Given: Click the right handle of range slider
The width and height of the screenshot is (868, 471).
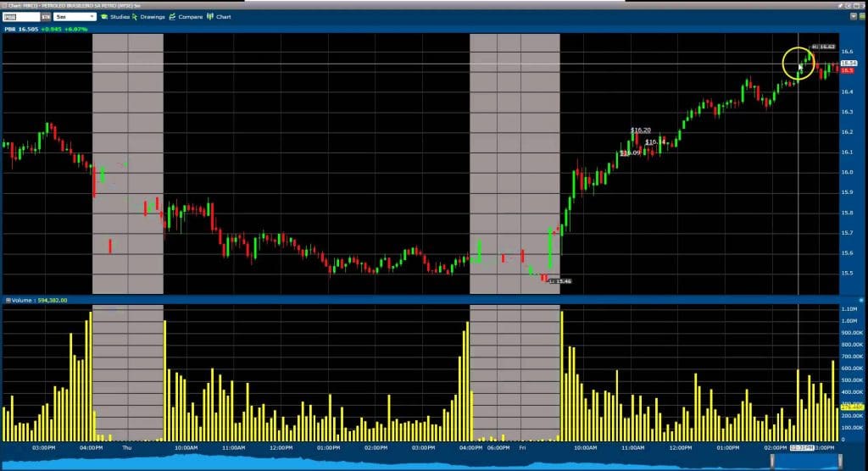Looking at the screenshot, I should 840,461.
